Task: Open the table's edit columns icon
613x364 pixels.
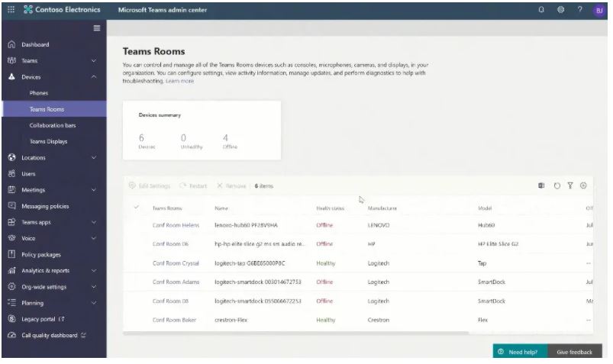Action: coord(541,185)
